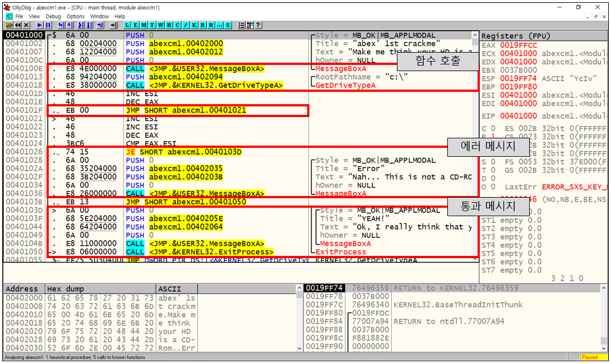The image size is (611, 364).
Task: Show Breakpoints with the B icon
Action: click(202, 25)
